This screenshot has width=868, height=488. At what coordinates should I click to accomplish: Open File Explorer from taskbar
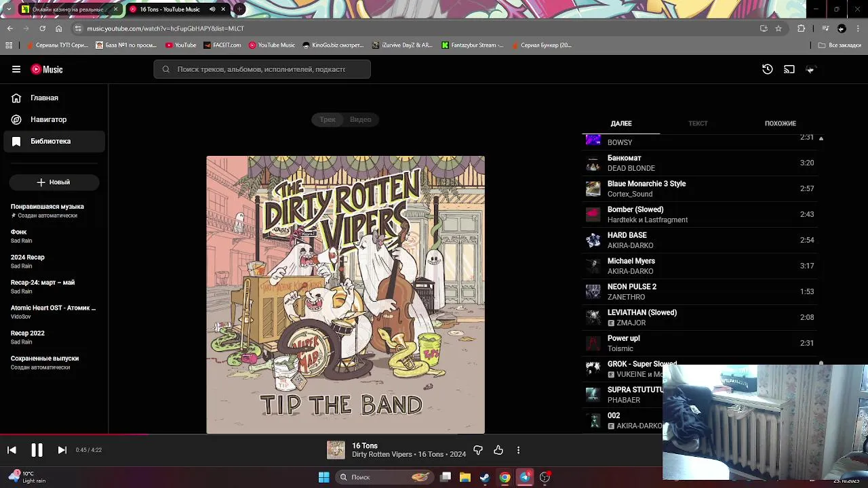click(x=465, y=477)
